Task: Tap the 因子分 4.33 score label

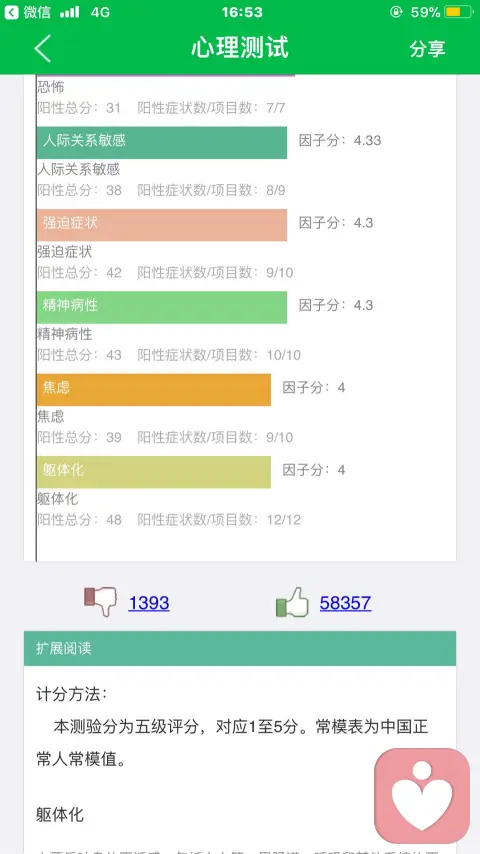Action: tap(340, 141)
